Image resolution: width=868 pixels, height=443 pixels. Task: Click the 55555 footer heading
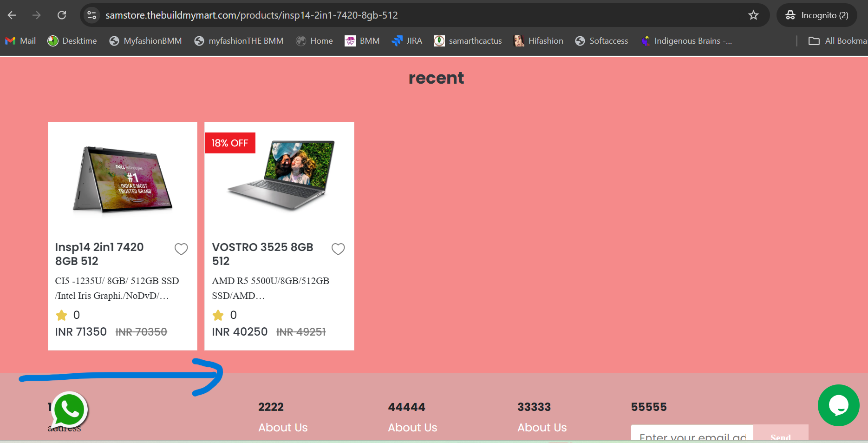649,407
